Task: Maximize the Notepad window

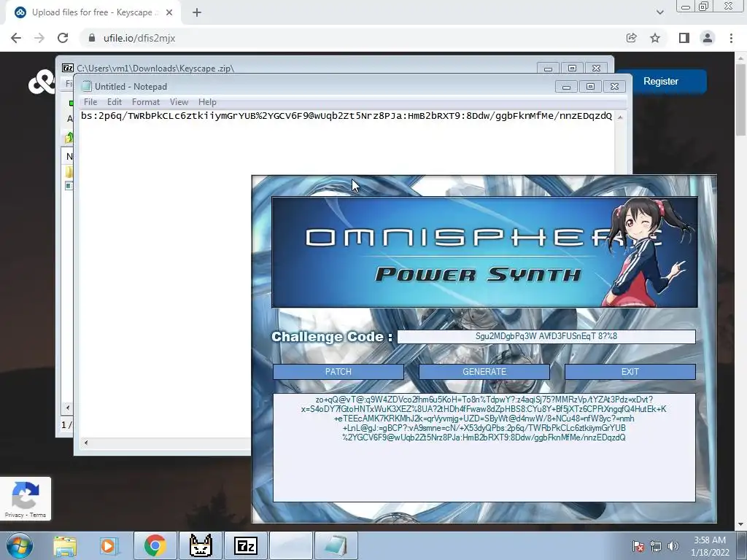Action: click(590, 86)
